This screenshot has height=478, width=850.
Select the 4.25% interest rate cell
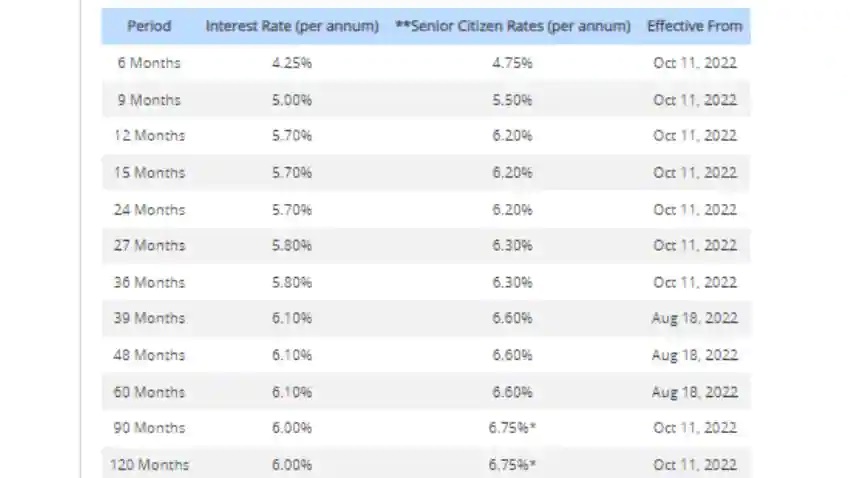click(x=292, y=63)
